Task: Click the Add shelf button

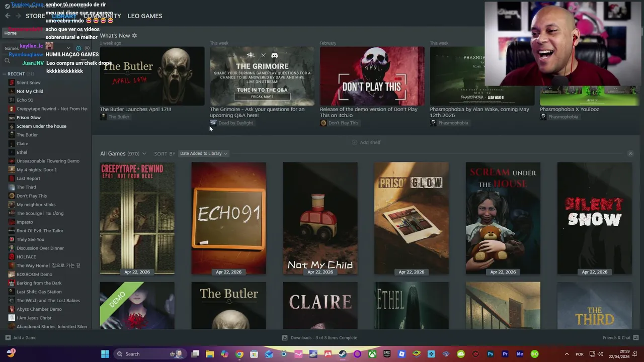Action: click(366, 142)
